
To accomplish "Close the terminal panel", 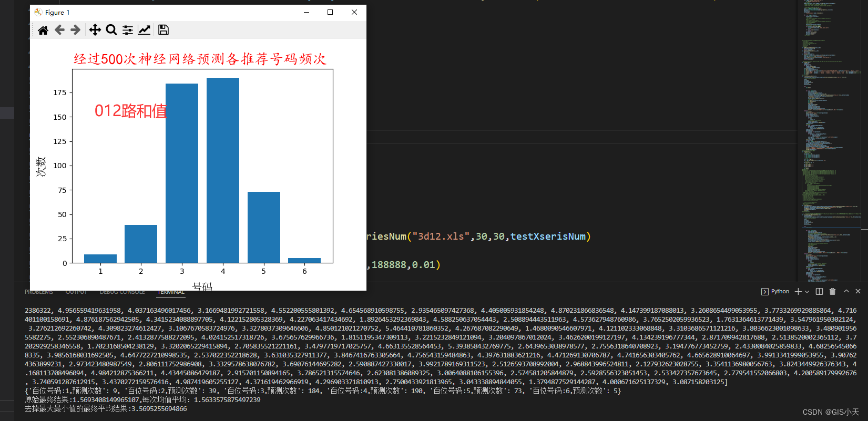I will pyautogui.click(x=858, y=291).
